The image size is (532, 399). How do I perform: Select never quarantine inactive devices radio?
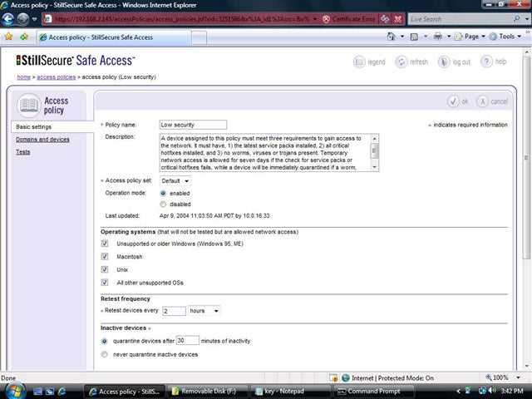(x=105, y=354)
